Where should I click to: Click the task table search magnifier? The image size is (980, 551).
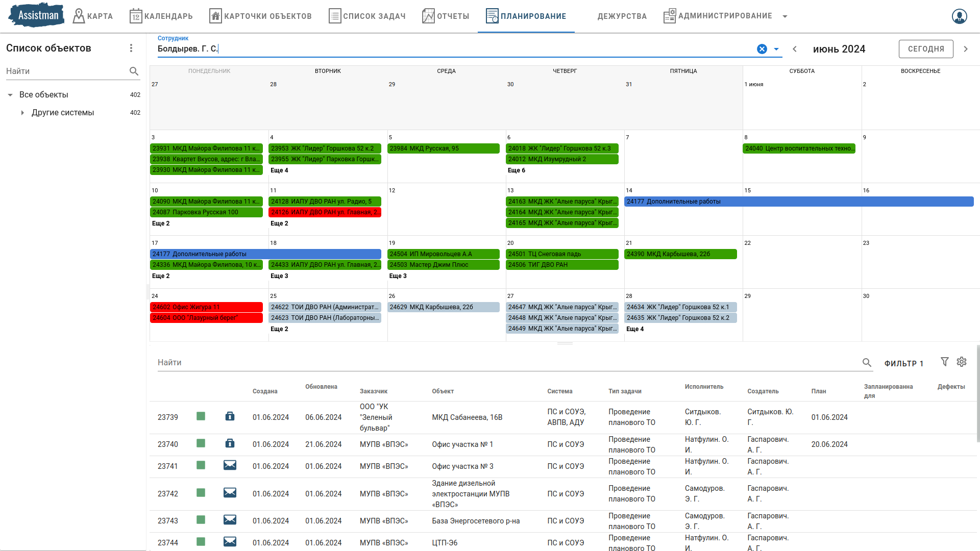pyautogui.click(x=867, y=363)
